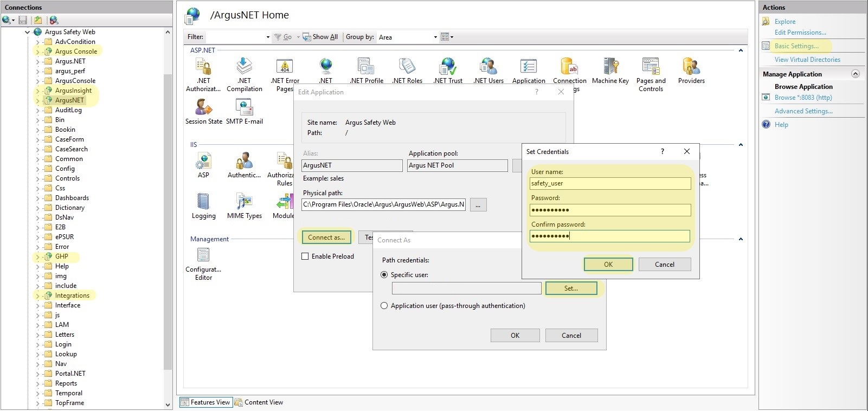
Task: Open the Configuration Editor icon
Action: [203, 264]
